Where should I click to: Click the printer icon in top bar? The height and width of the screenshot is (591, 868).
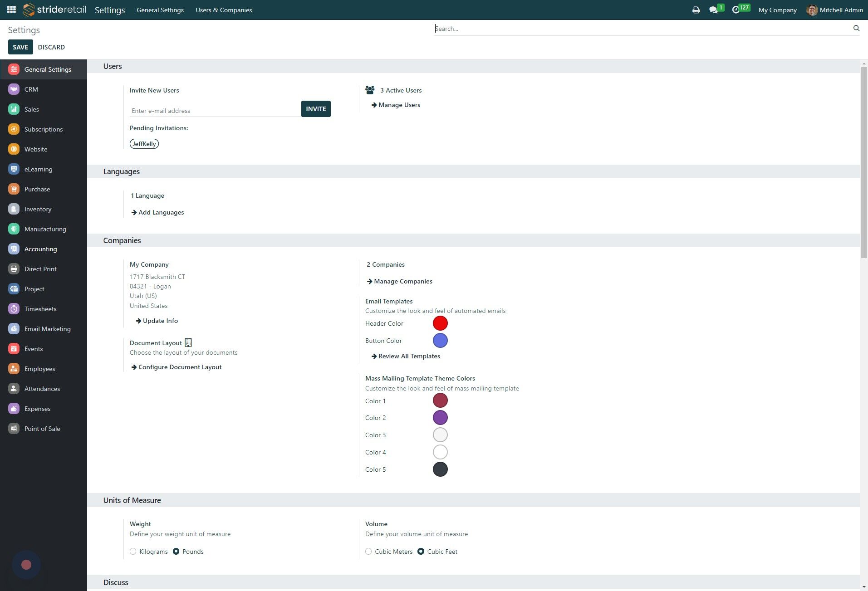[x=696, y=10]
